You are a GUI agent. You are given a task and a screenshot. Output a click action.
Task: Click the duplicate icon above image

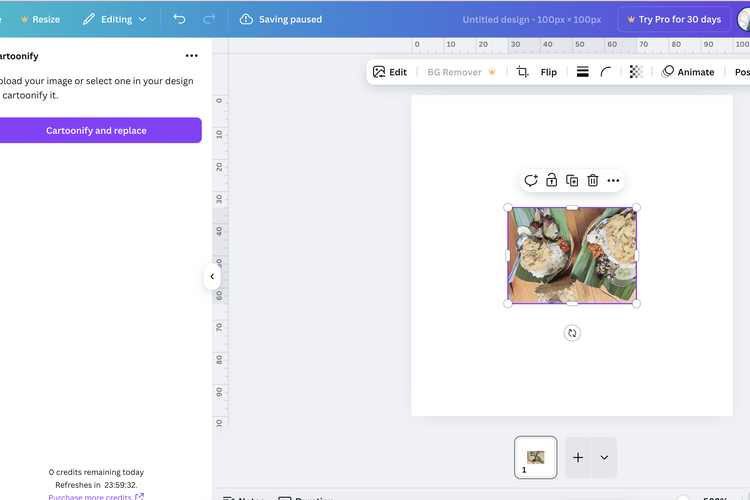tap(572, 180)
